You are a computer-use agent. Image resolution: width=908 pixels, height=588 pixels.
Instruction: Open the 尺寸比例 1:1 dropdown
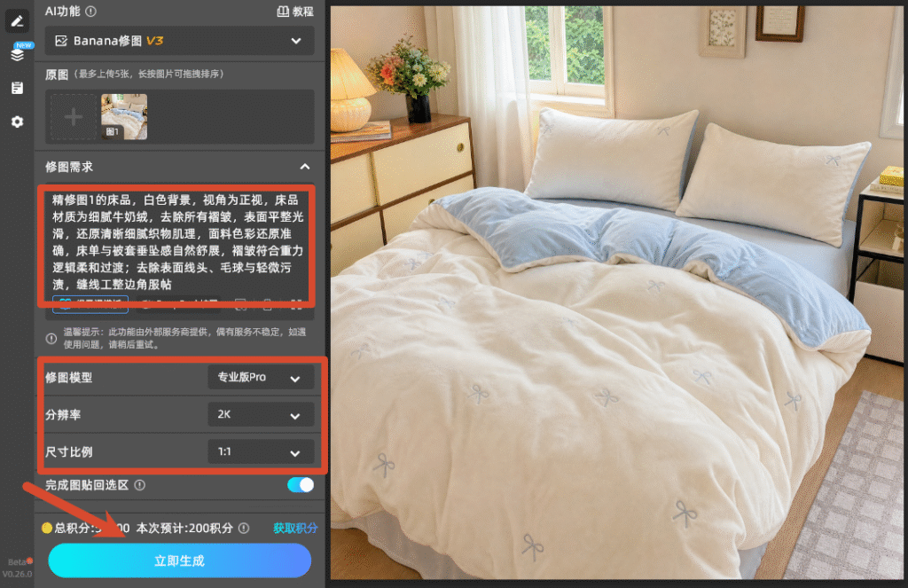point(261,451)
